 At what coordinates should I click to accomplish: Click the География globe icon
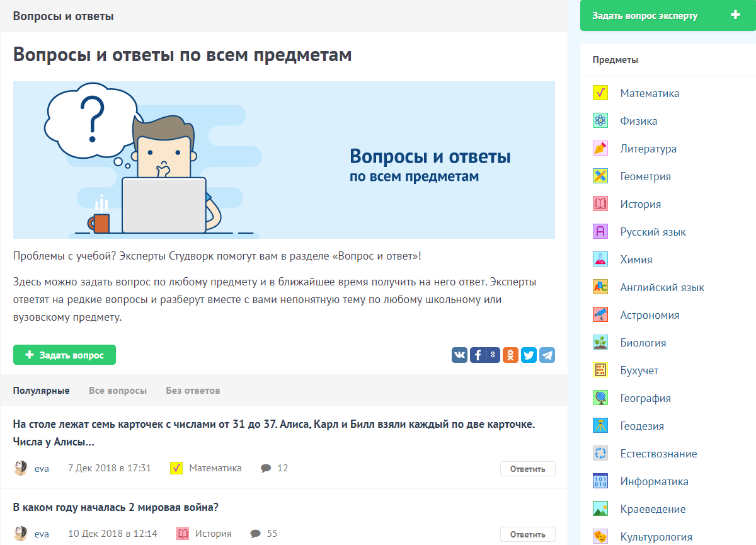(600, 398)
